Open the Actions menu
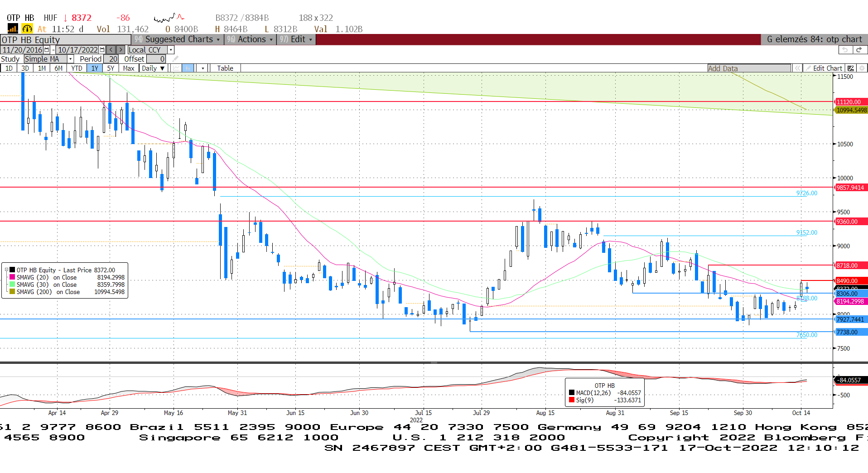The width and height of the screenshot is (868, 473). (x=250, y=39)
